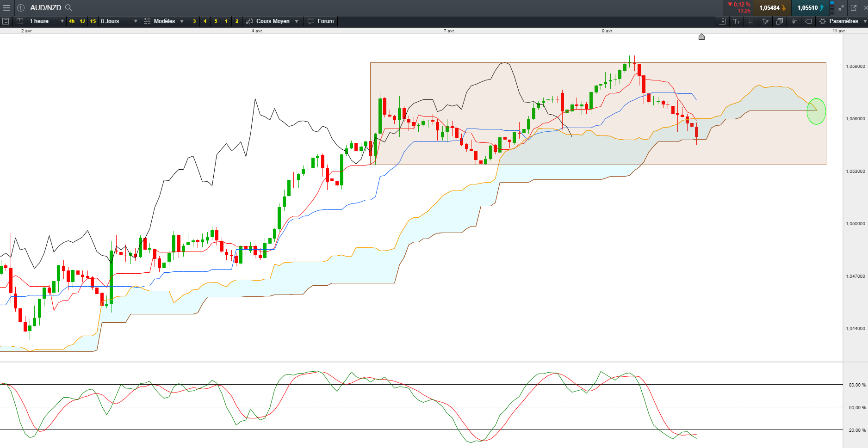Click the Modèles menu label

coord(164,21)
